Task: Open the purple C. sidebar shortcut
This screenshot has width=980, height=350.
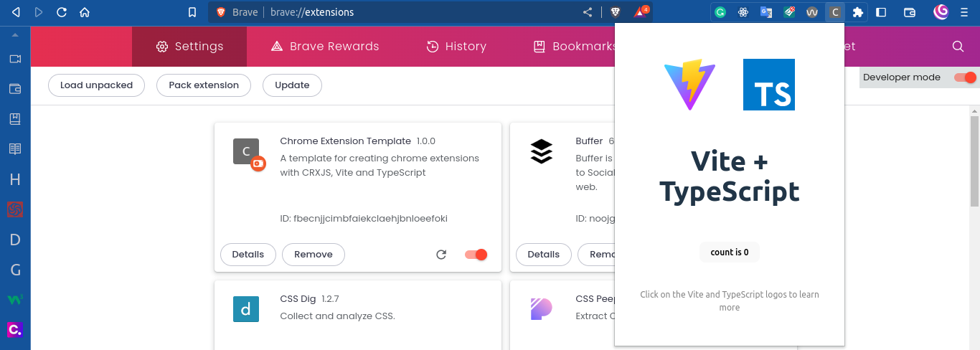Action: [15, 329]
